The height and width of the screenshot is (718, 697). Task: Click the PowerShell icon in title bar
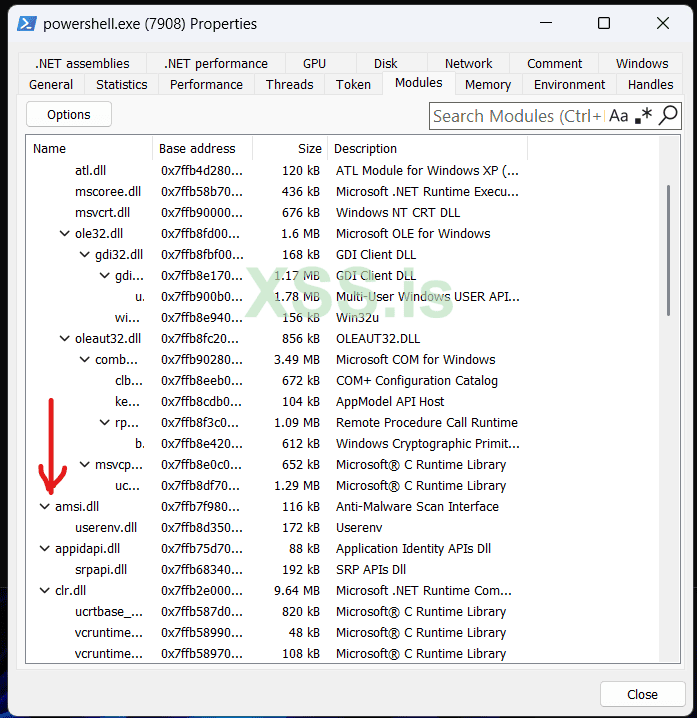click(27, 23)
